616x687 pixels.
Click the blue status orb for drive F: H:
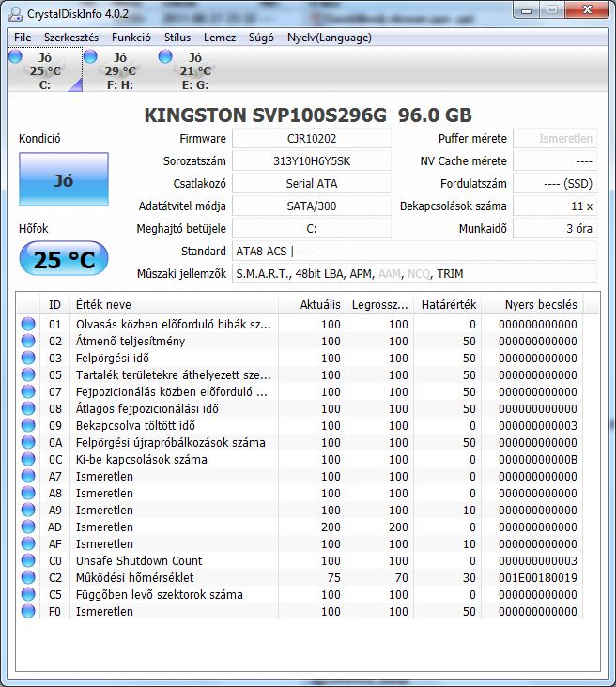coord(90,56)
